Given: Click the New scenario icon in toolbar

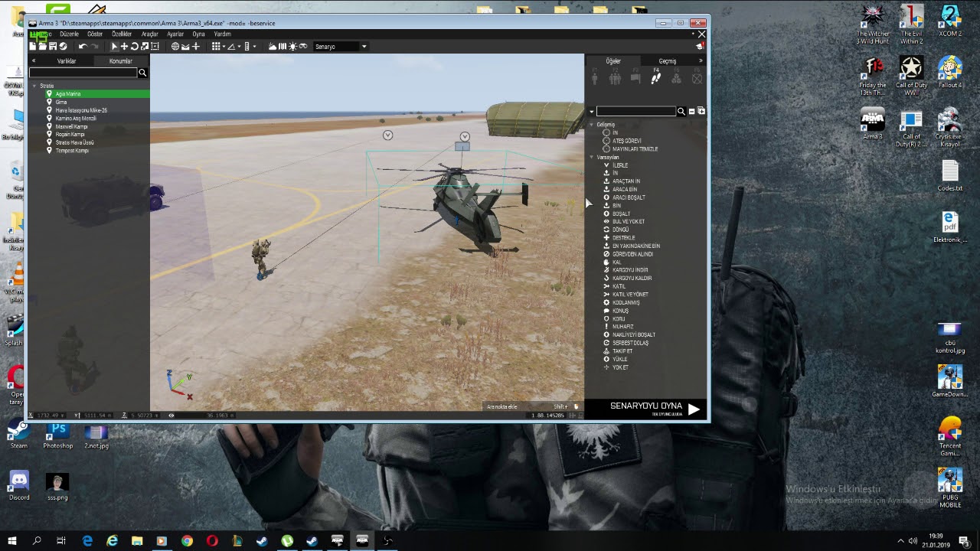Looking at the screenshot, I should (x=33, y=47).
